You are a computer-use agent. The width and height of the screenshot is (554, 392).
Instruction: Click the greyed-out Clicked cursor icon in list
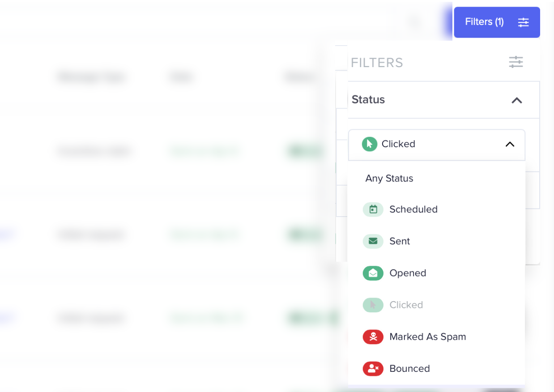pos(373,305)
